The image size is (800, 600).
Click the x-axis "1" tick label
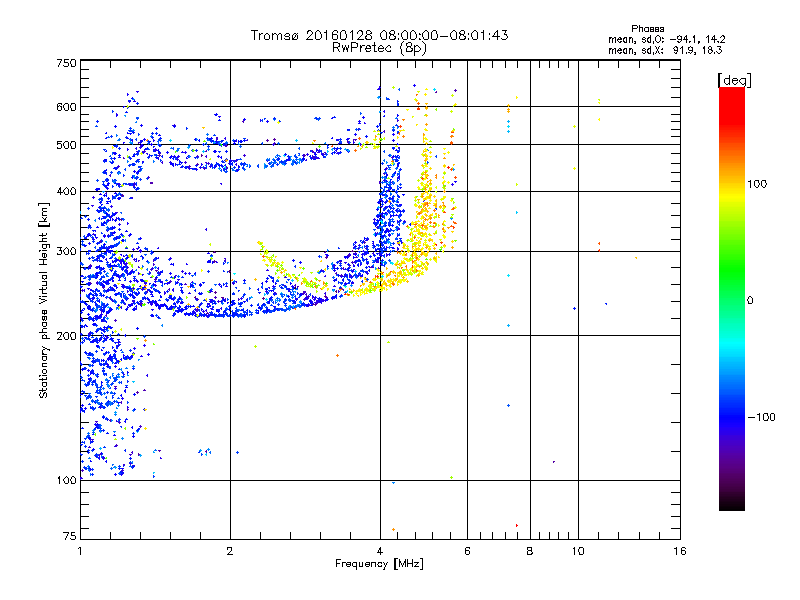(80, 551)
